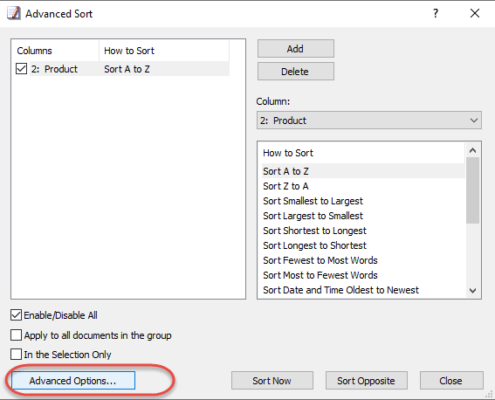Screen dimensions: 495x400
Task: Select Sort Z to A option
Action: (x=286, y=186)
